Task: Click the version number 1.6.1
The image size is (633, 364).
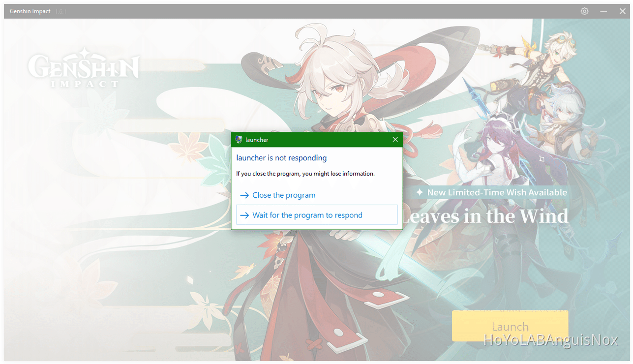Action: (60, 11)
